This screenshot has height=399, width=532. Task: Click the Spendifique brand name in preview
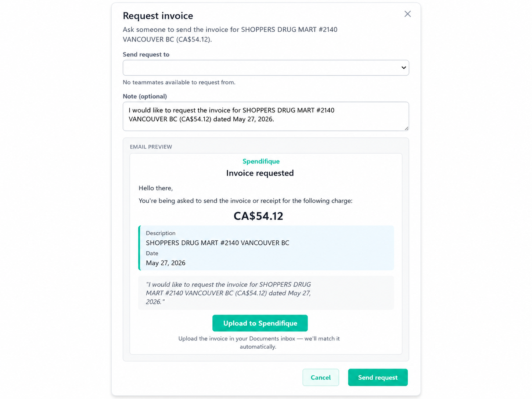[261, 161]
